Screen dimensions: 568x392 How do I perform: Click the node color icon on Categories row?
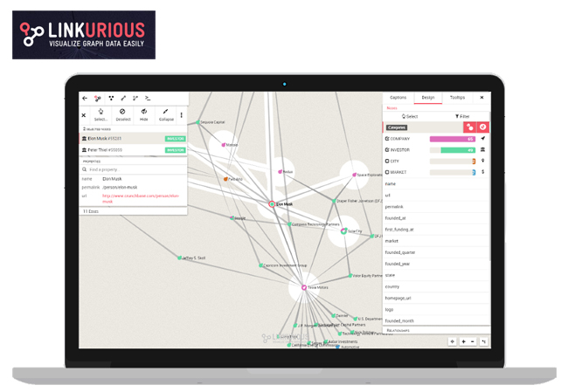tap(483, 127)
